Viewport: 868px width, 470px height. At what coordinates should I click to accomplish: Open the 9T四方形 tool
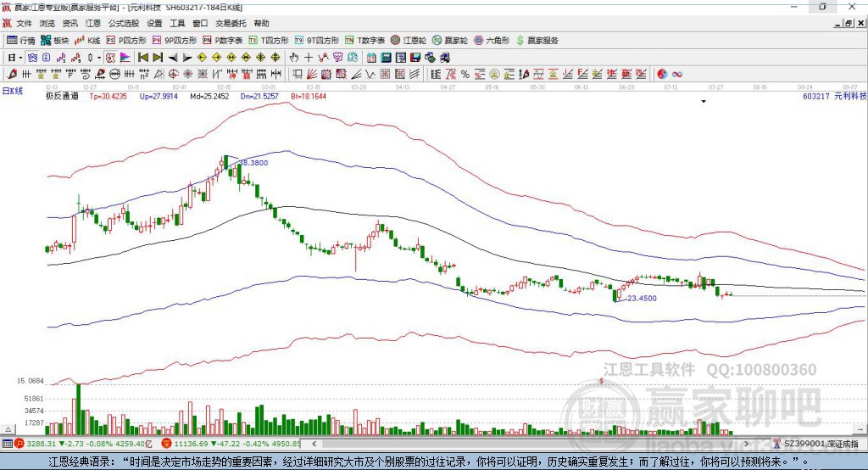click(317, 41)
